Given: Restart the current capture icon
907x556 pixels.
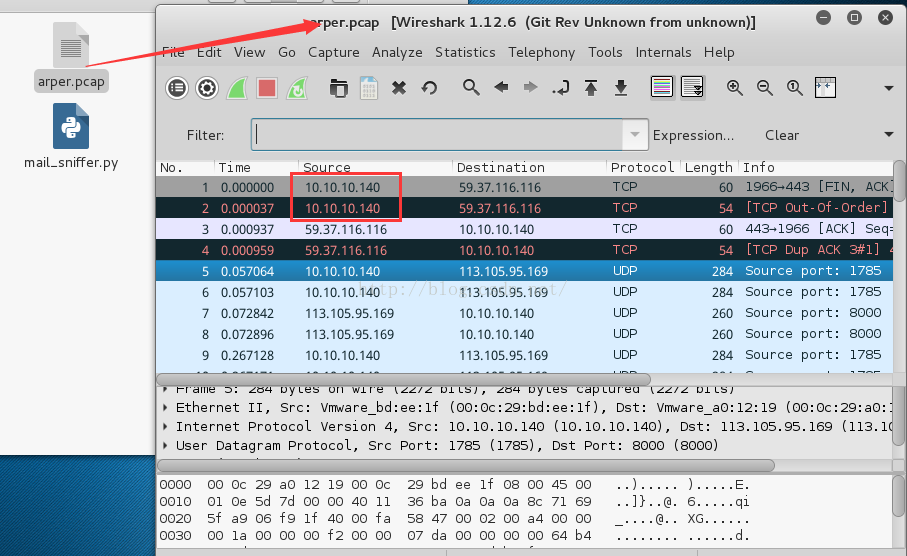Looking at the screenshot, I should (x=297, y=89).
